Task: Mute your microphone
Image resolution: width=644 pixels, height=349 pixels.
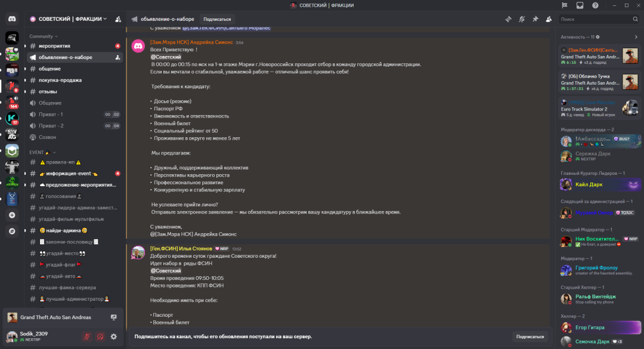Action: 88,336
